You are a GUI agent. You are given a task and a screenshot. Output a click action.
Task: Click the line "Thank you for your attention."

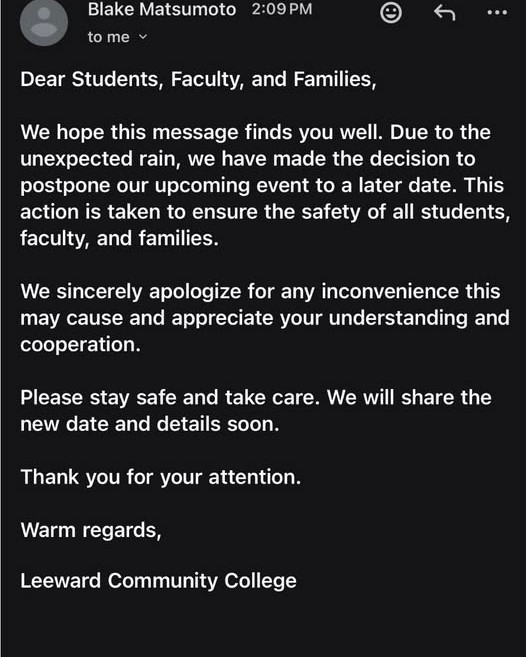161,477
